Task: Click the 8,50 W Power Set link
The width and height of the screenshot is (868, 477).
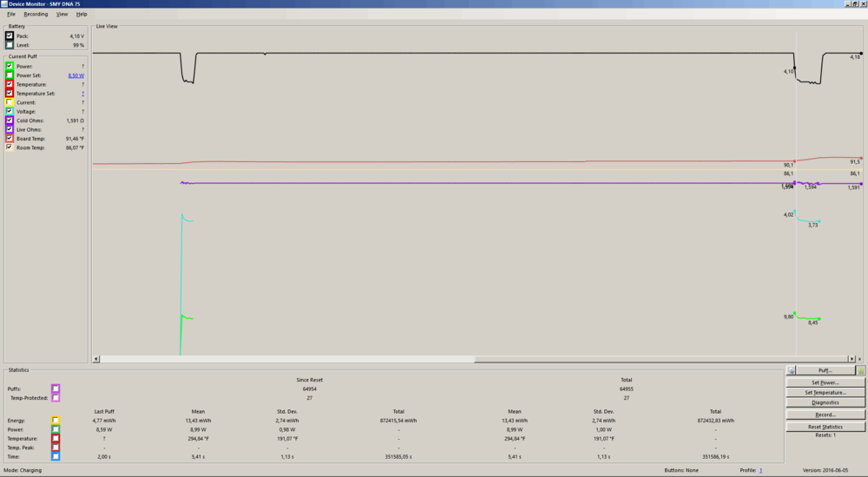Action: pyautogui.click(x=76, y=75)
